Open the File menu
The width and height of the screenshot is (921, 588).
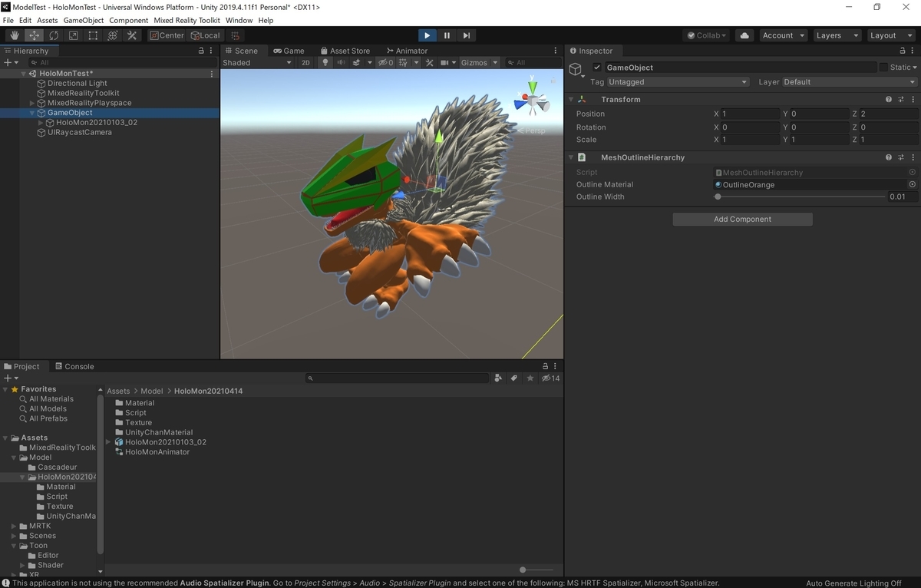(8, 21)
